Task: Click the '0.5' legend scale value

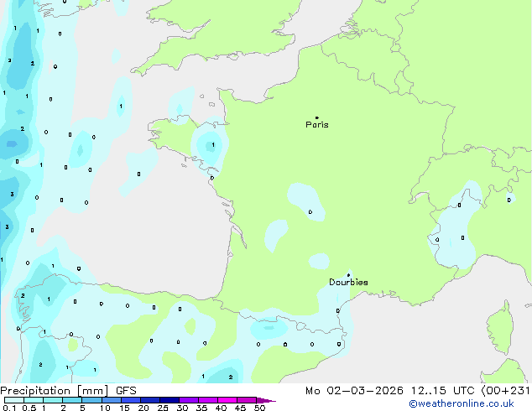Action: click(x=29, y=408)
